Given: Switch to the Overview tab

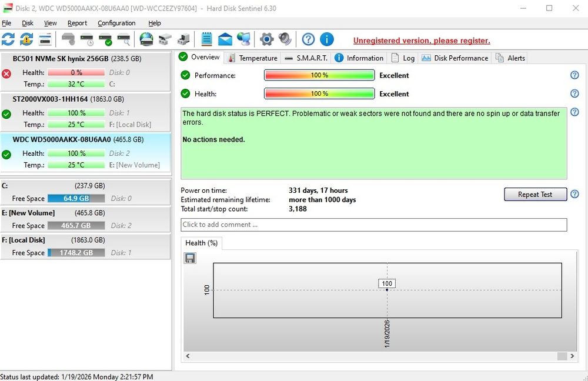Looking at the screenshot, I should point(199,57).
